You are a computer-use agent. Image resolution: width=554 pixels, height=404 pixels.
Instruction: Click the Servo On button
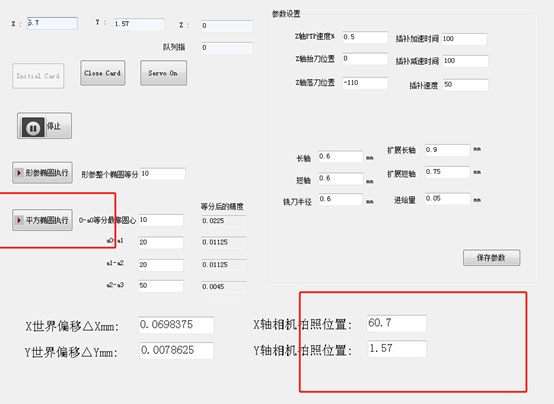tap(163, 73)
